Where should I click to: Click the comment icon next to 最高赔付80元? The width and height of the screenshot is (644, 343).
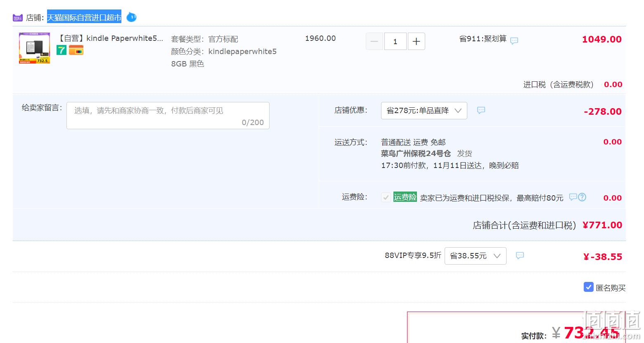573,197
